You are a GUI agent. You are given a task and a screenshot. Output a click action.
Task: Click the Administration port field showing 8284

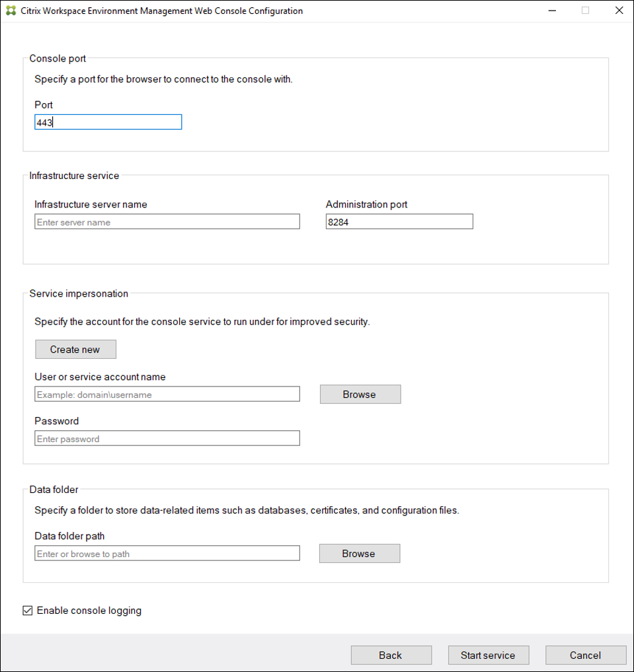pyautogui.click(x=399, y=221)
